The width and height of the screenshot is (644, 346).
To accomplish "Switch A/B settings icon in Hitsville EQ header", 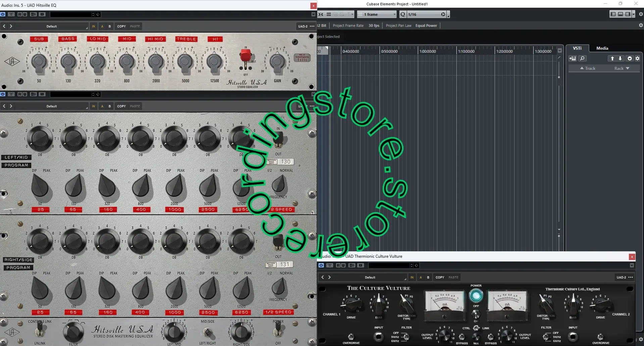I will coord(33,14).
